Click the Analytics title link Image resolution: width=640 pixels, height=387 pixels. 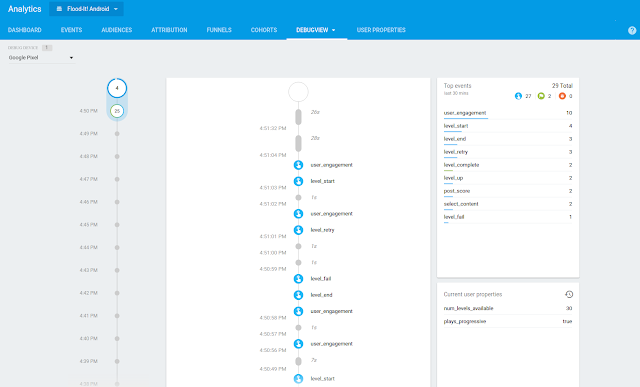(24, 9)
